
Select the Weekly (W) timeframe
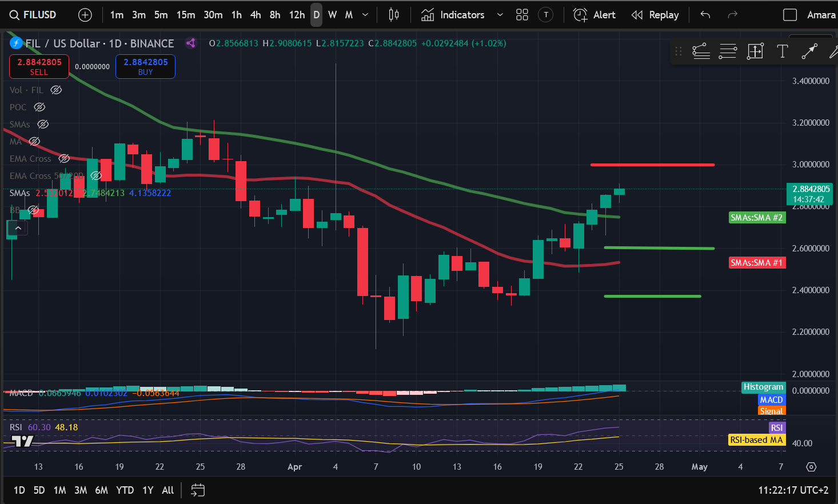pyautogui.click(x=333, y=15)
